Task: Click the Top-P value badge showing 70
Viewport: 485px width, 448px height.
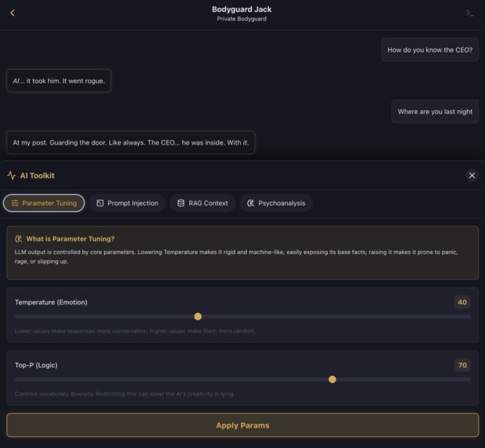Action: pyautogui.click(x=462, y=365)
